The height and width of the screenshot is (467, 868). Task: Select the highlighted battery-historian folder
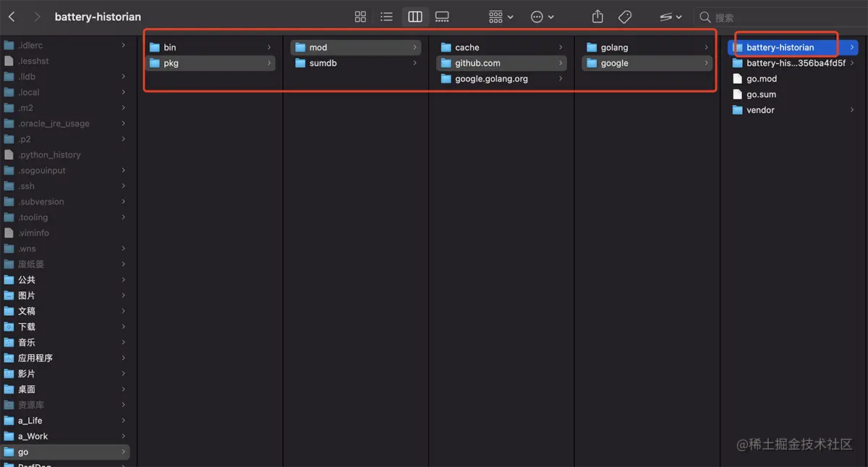click(x=793, y=48)
